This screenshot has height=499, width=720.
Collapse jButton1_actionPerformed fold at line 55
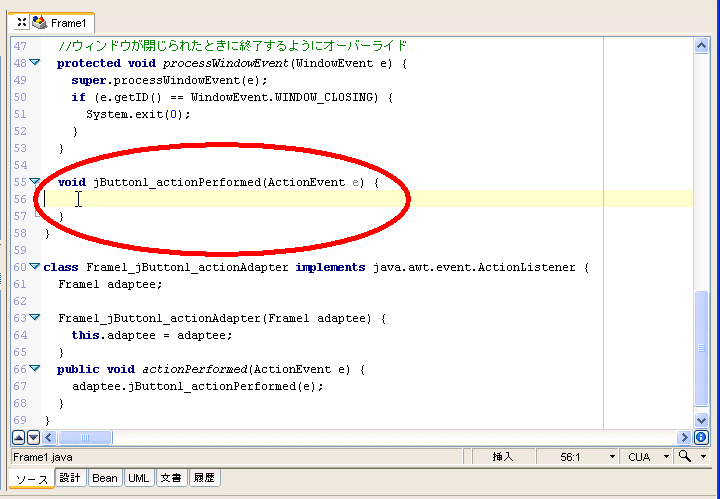(x=35, y=181)
